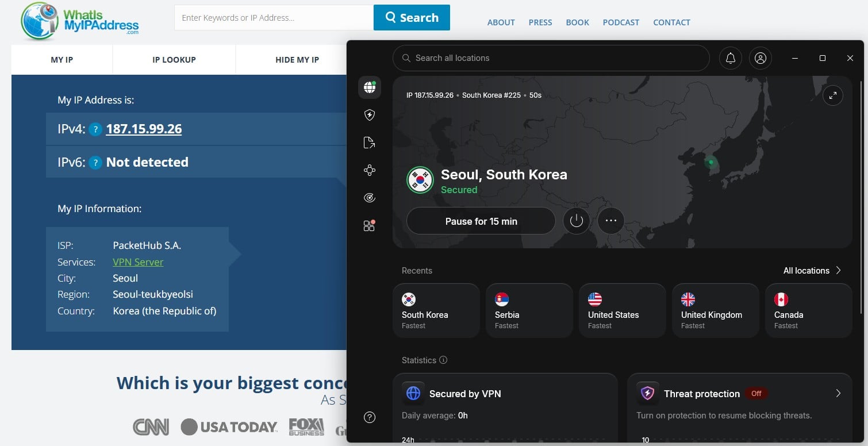The width and height of the screenshot is (868, 446).
Task: Open the Dark Web Monitor target icon
Action: [370, 198]
